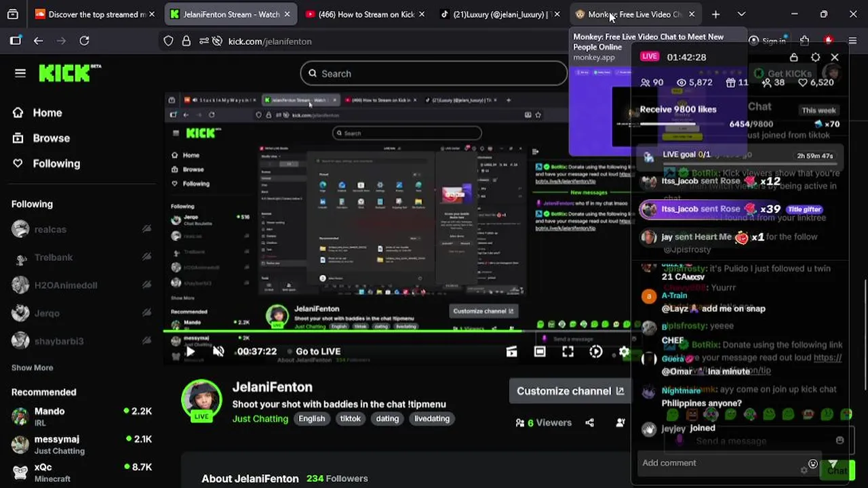
Task: Open player settings gear
Action: click(624, 351)
